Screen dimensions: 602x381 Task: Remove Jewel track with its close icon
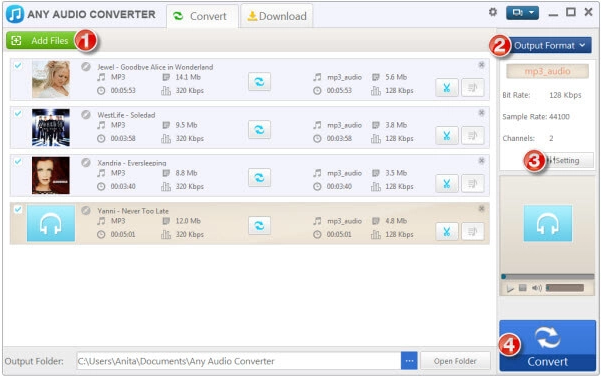click(481, 65)
